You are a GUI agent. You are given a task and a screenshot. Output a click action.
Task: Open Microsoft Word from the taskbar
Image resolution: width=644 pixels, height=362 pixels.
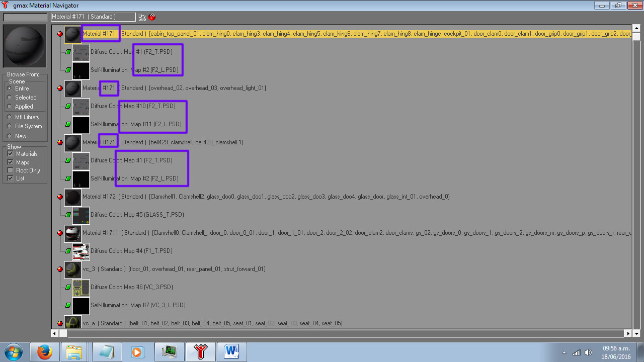pos(231,352)
